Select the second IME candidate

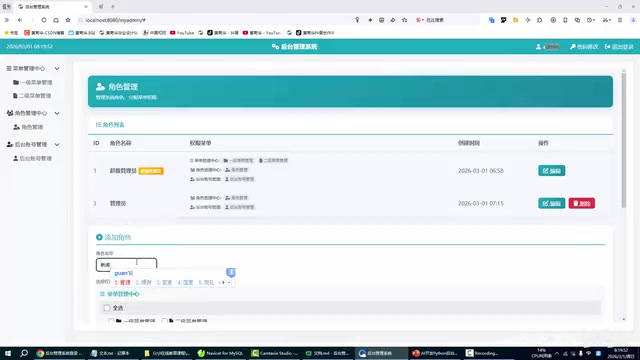[143, 282]
